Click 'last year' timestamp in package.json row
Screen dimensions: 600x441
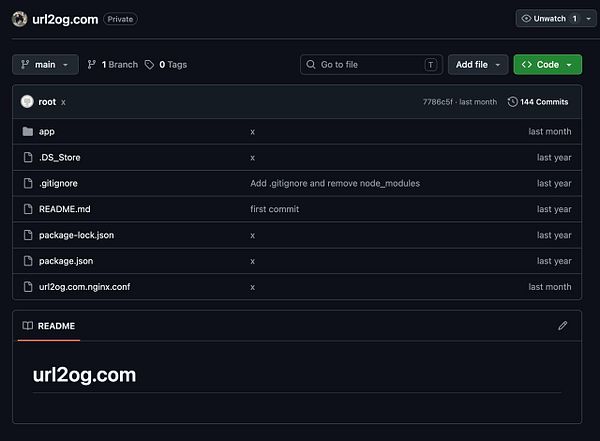click(x=554, y=261)
